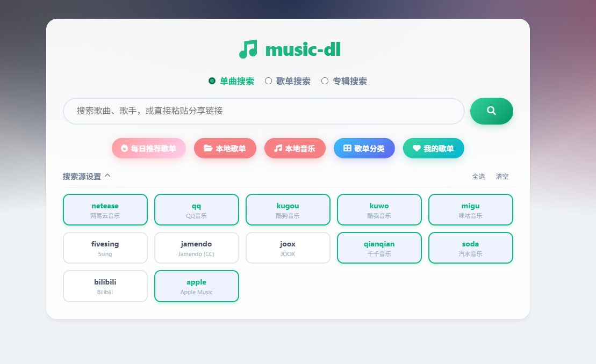Select the 单曲搜索 radio option
The width and height of the screenshot is (596, 364).
212,81
